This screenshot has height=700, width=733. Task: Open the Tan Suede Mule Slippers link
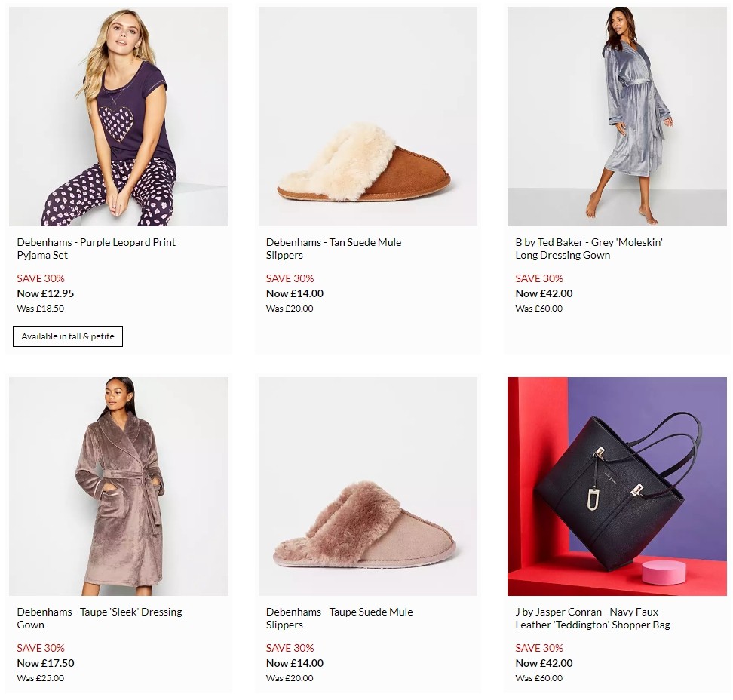click(333, 249)
